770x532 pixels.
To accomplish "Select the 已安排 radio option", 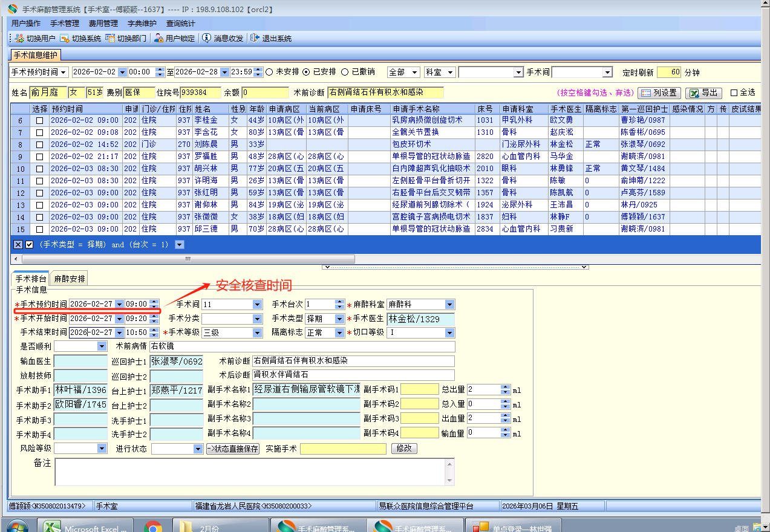I will coord(306,72).
